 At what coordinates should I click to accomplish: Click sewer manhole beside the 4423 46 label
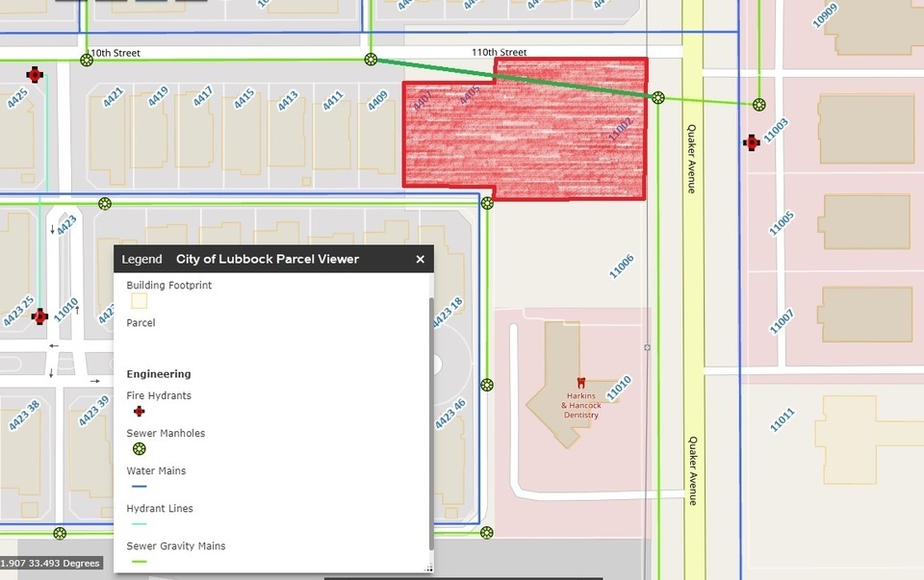tap(487, 385)
